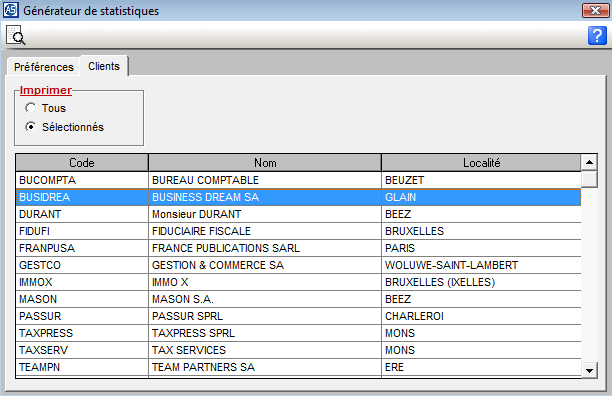Viewport: 612px width, 396px height.
Task: Close the Générateur de statistiques window
Action: pos(595,11)
